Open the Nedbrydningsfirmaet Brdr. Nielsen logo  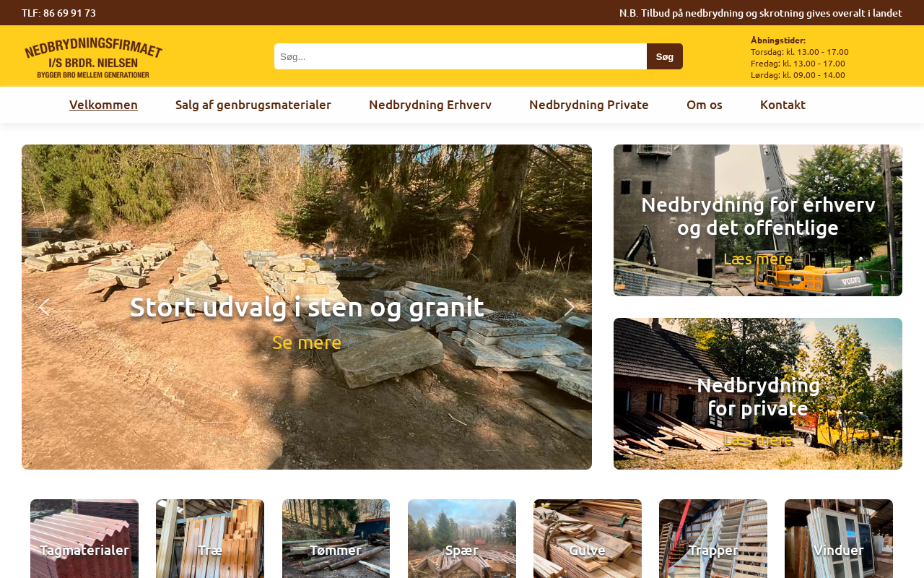coord(93,57)
